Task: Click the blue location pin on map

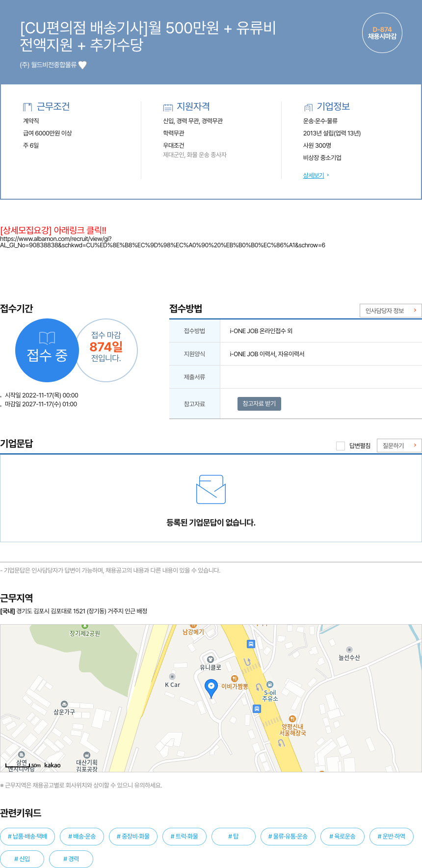Action: (211, 688)
